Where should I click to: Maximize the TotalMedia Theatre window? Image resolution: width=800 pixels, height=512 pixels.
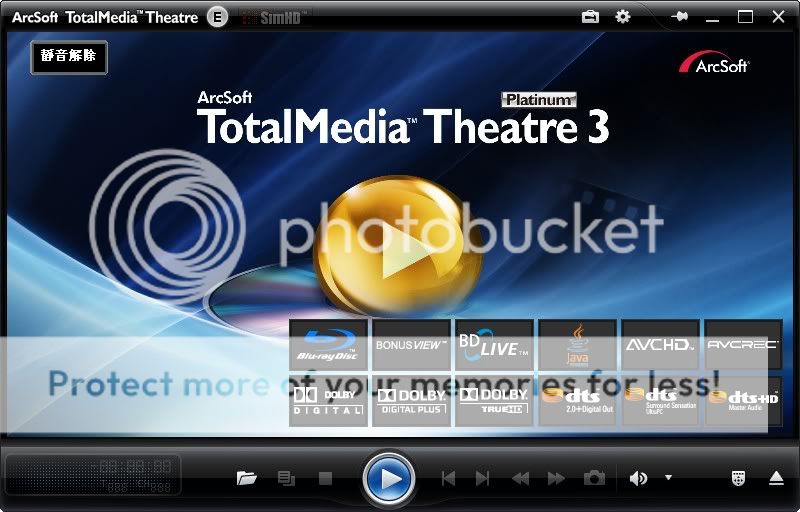[745, 17]
